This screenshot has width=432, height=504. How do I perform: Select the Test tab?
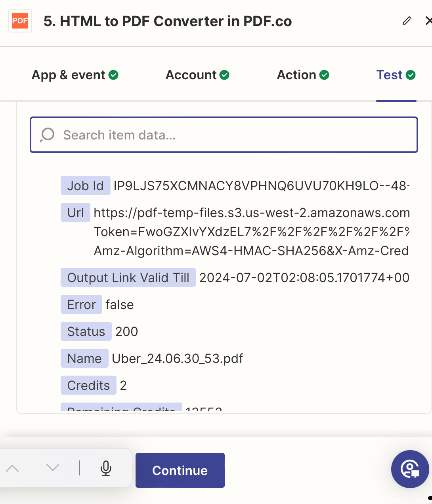point(396,75)
